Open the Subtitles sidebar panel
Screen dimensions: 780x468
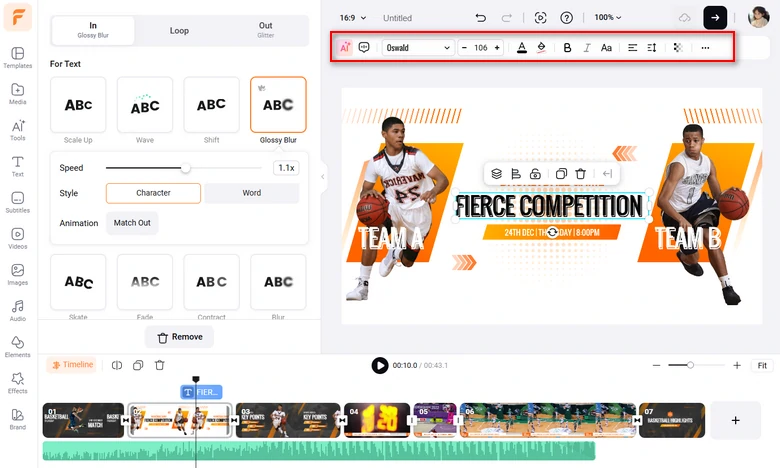point(17,203)
